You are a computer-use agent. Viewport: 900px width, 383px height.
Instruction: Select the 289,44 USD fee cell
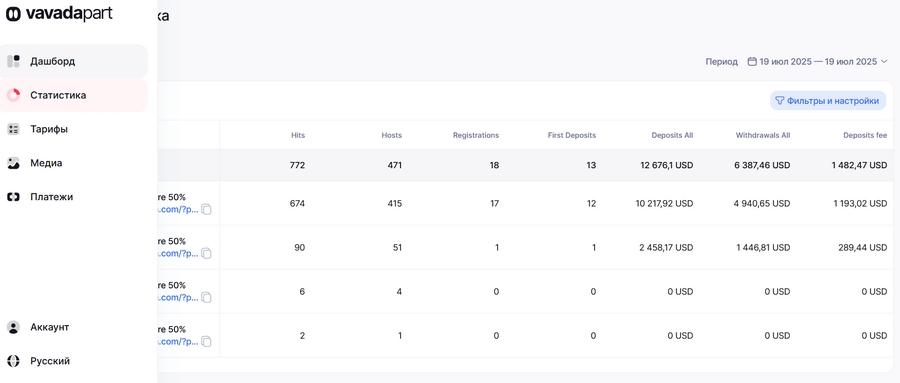[x=863, y=247]
